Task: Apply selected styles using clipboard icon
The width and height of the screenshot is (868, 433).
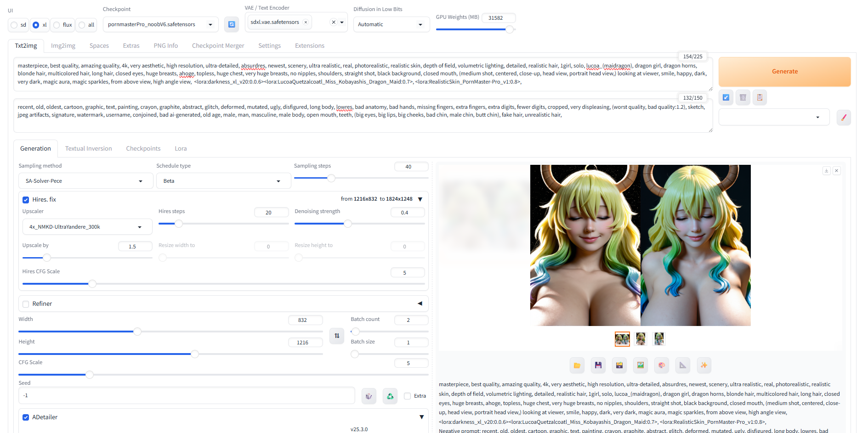Action: [x=760, y=97]
